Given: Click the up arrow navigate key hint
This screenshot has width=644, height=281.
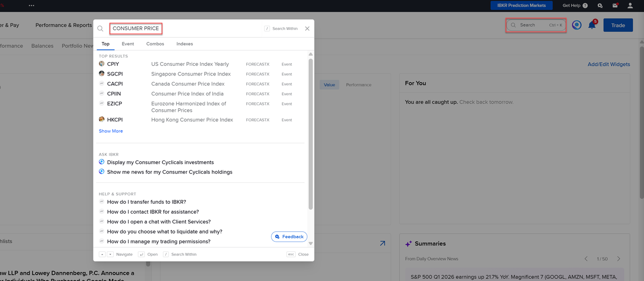Looking at the screenshot, I should [x=102, y=254].
